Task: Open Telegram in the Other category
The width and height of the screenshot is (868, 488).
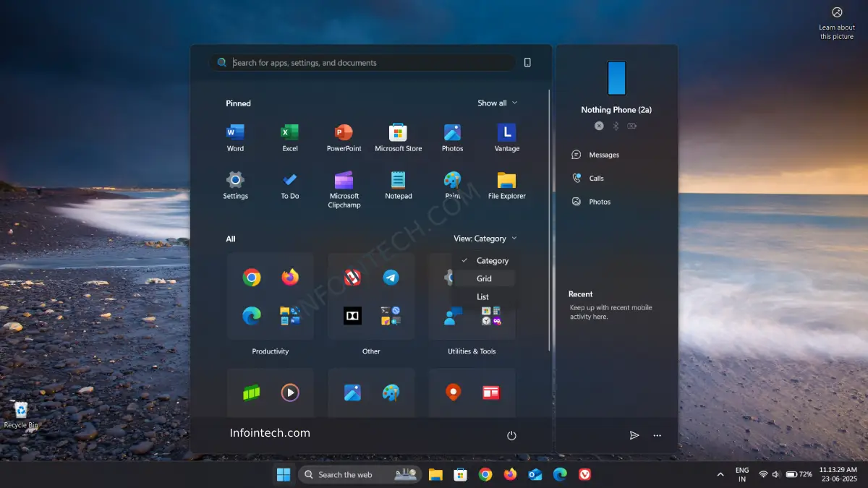Action: (x=391, y=278)
